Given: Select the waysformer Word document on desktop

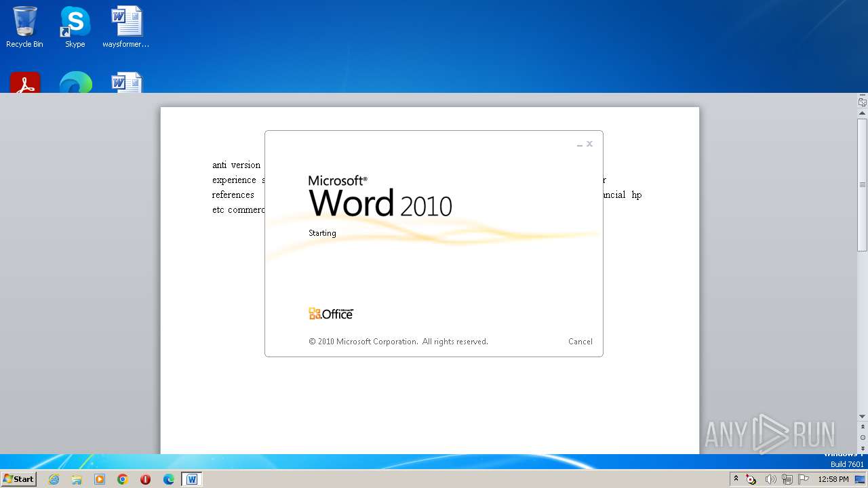Looking at the screenshot, I should [x=126, y=27].
